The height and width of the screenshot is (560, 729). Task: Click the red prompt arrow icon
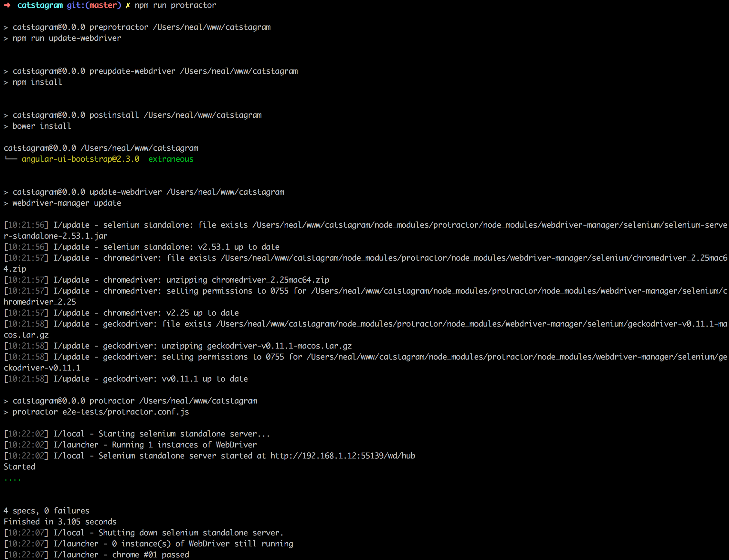pos(7,5)
